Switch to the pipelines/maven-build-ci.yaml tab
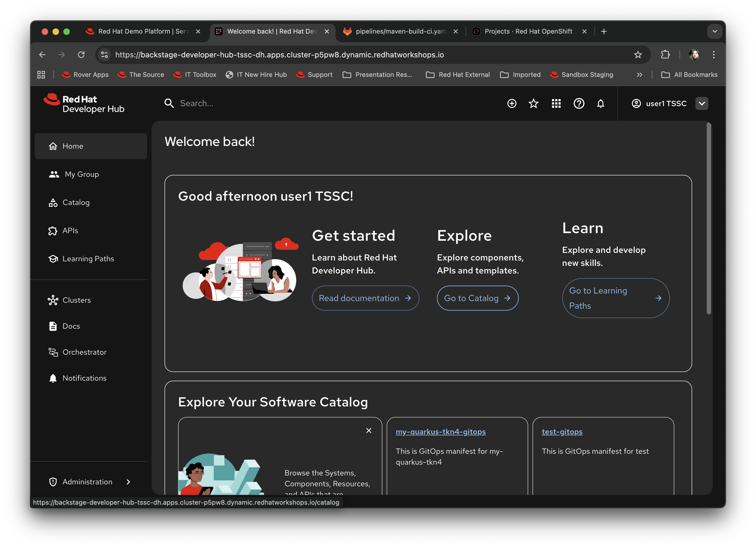The width and height of the screenshot is (756, 548). [x=400, y=31]
